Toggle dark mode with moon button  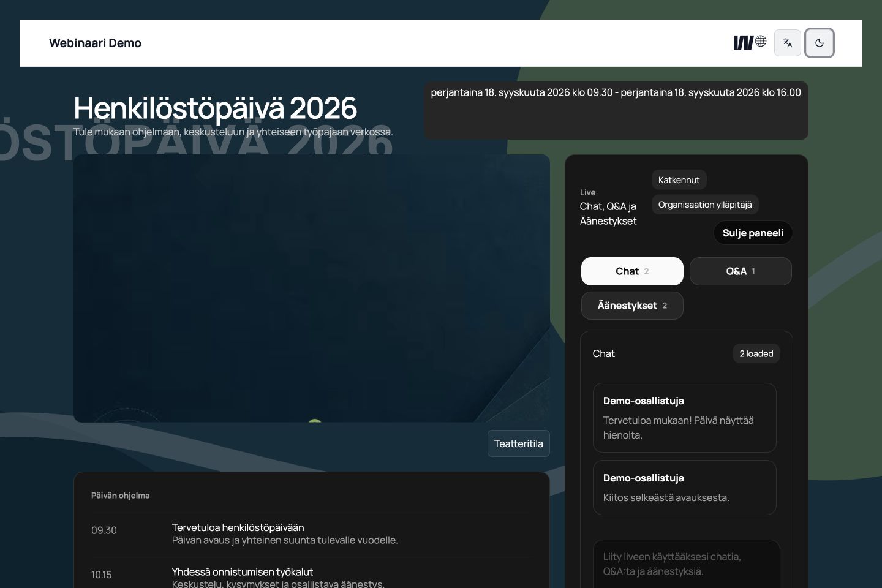click(x=820, y=43)
